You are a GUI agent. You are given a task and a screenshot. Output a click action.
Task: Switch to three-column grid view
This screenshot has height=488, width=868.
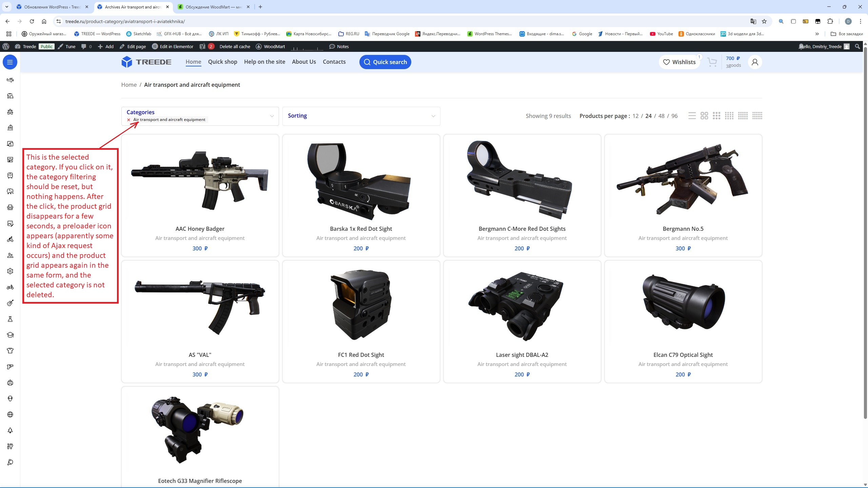pyautogui.click(x=716, y=116)
